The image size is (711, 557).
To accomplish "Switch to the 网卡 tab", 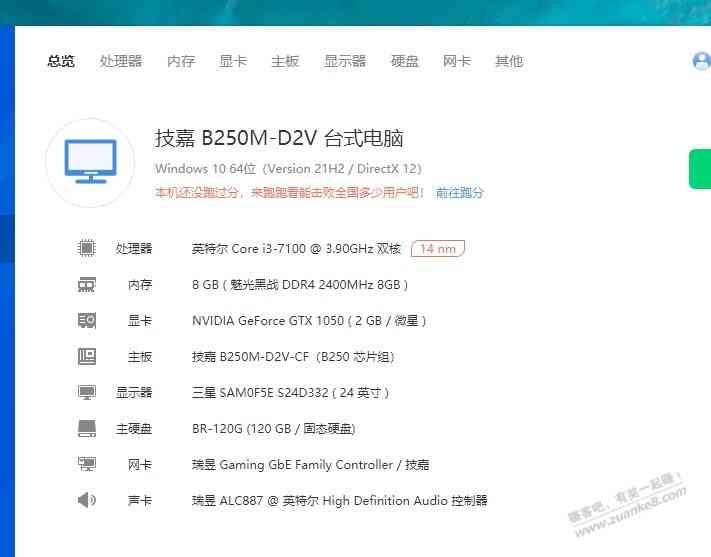I will tap(457, 61).
